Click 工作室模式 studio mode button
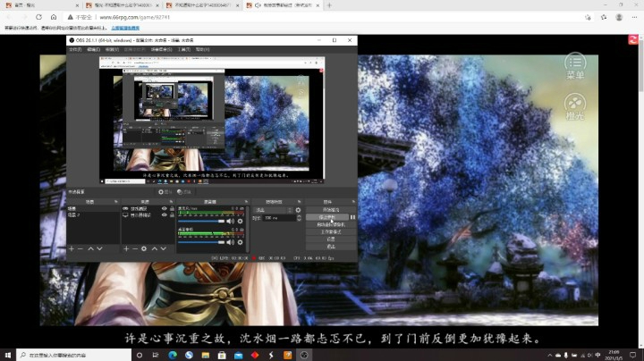This screenshot has width=644, height=361. pos(331,231)
